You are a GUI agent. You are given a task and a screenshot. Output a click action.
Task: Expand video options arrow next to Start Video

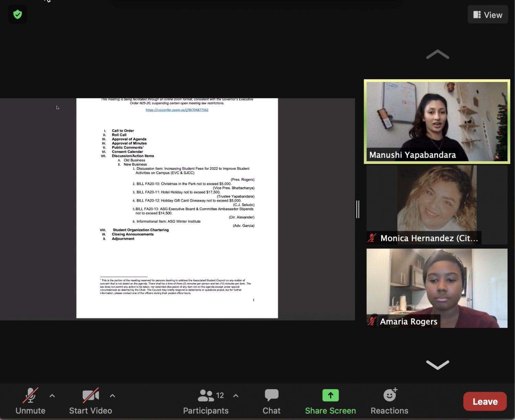pyautogui.click(x=112, y=396)
